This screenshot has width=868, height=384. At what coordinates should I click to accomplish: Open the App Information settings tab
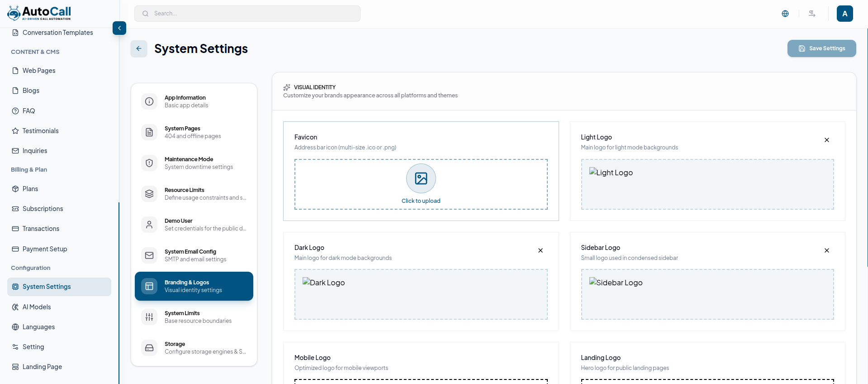pos(194,101)
